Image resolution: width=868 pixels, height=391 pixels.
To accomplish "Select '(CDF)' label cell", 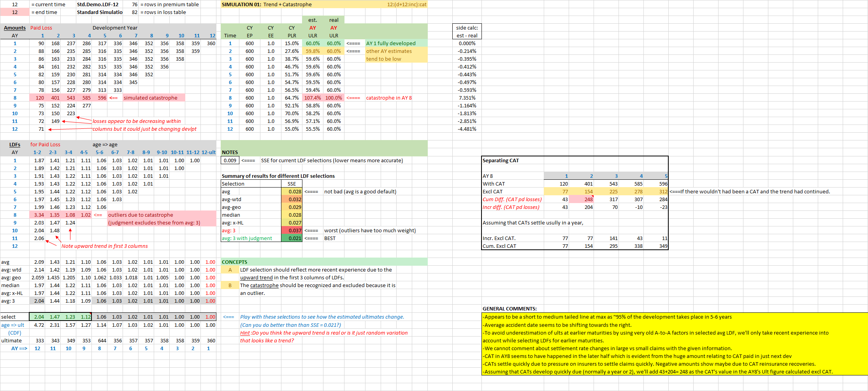I will [15, 333].
